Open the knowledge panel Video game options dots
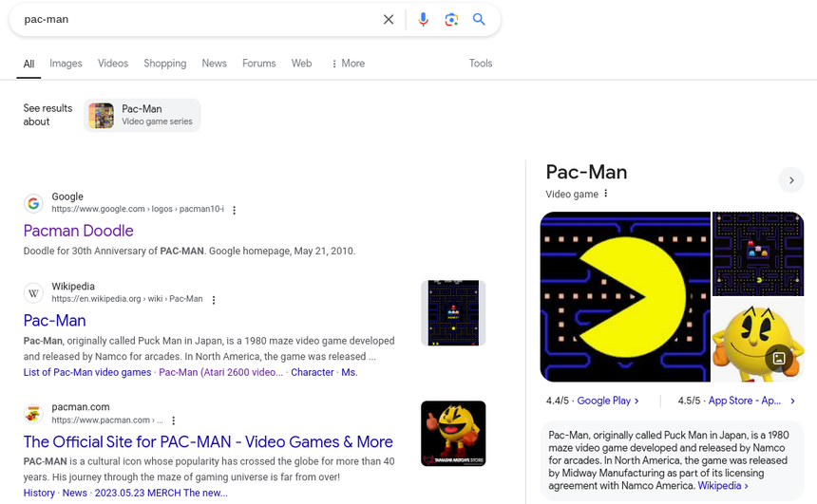Screen dimensions: 817x504 605,194
